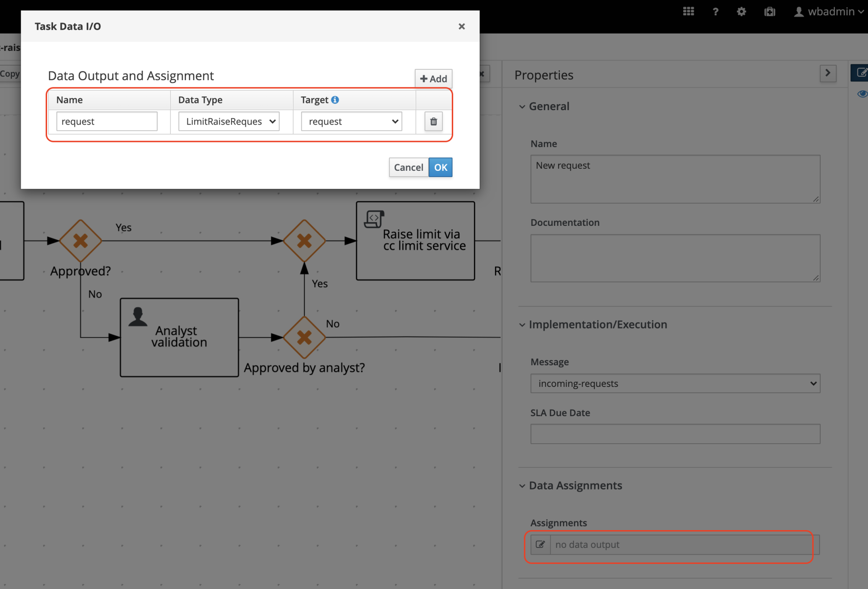Select the Raise limit via cc limit service task
Viewport: 868px width, 589px height.
tap(415, 241)
